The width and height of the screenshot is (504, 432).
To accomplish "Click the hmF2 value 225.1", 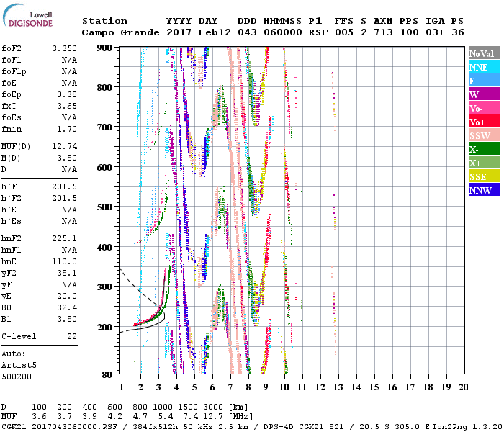I will 64,238.
